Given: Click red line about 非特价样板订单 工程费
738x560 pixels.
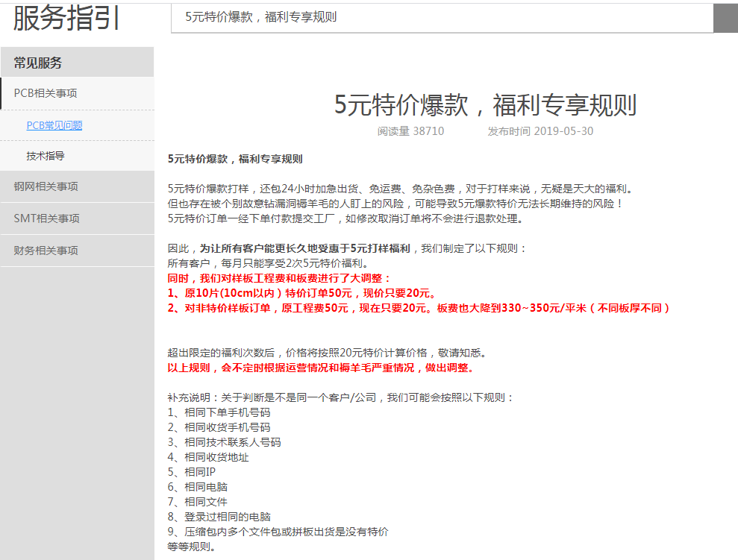Looking at the screenshot, I should point(419,308).
